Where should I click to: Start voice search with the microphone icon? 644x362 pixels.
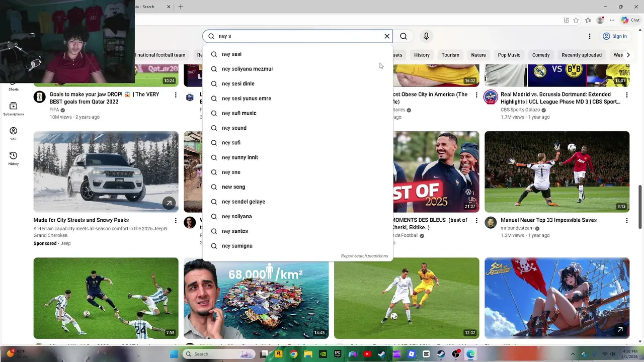tap(426, 36)
